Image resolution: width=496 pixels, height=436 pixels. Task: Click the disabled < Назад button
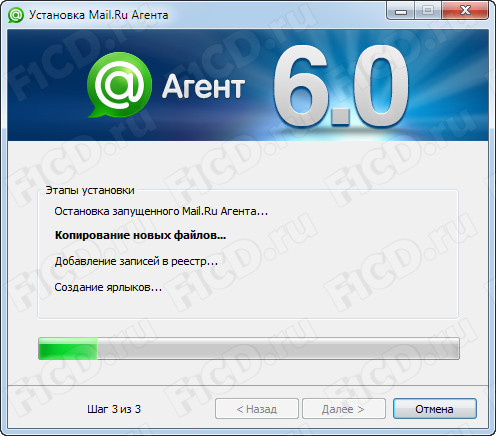pos(257,409)
